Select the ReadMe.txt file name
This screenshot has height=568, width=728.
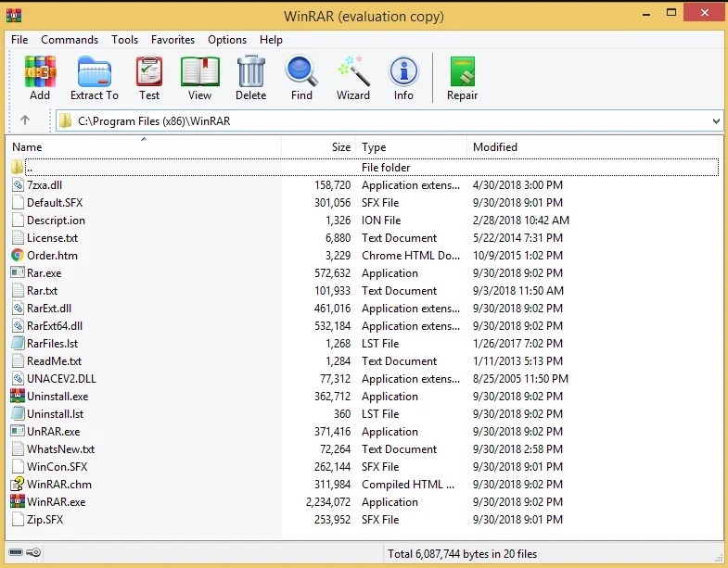[x=55, y=361]
